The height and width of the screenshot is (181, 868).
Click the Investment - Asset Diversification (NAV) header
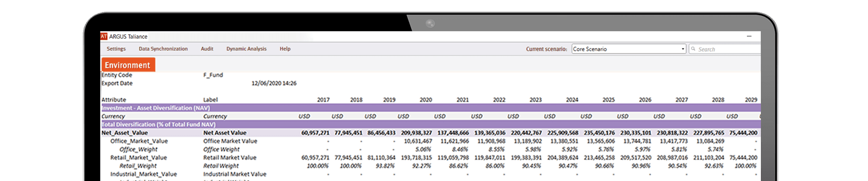coord(156,108)
